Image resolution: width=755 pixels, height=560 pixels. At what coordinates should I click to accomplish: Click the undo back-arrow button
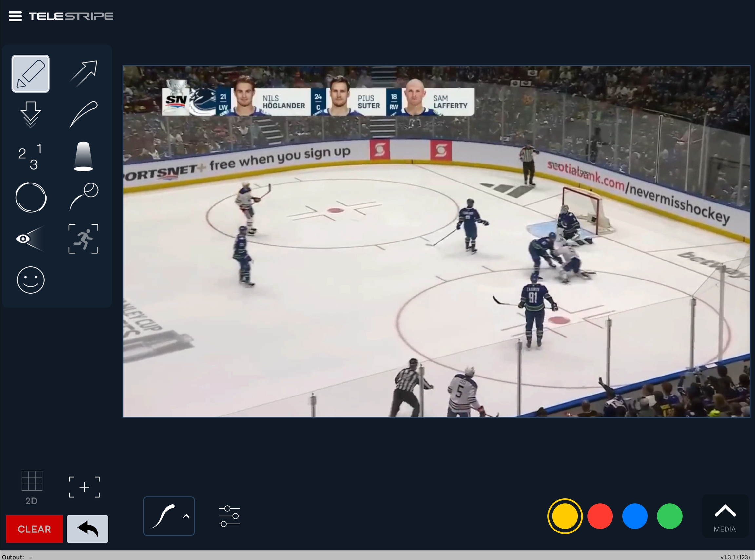(x=87, y=529)
